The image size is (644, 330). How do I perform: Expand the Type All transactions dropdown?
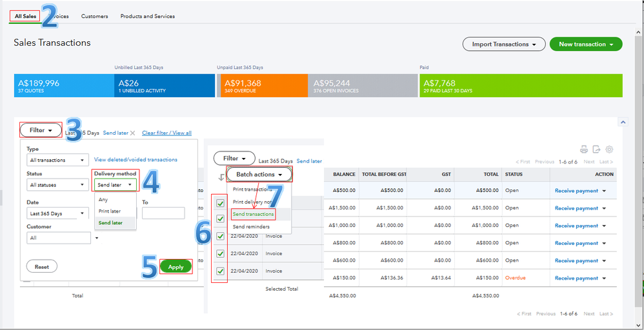point(57,160)
